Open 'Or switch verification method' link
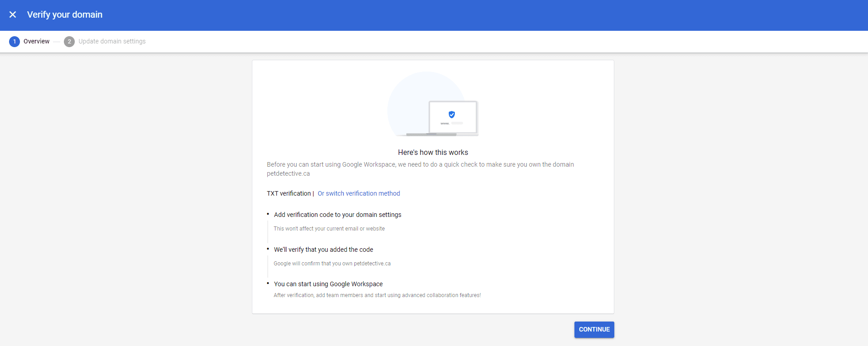Screen dimensions: 868x346 pyautogui.click(x=358, y=193)
